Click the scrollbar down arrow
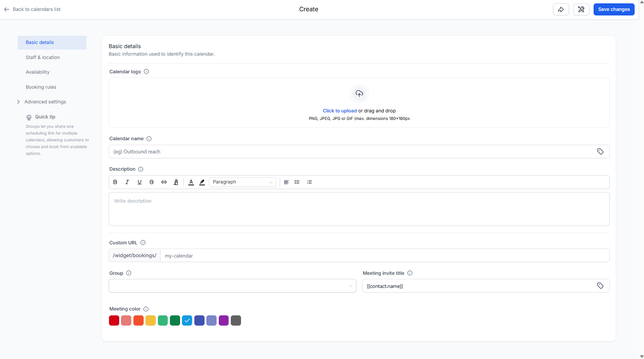The height and width of the screenshot is (359, 644). [641, 356]
